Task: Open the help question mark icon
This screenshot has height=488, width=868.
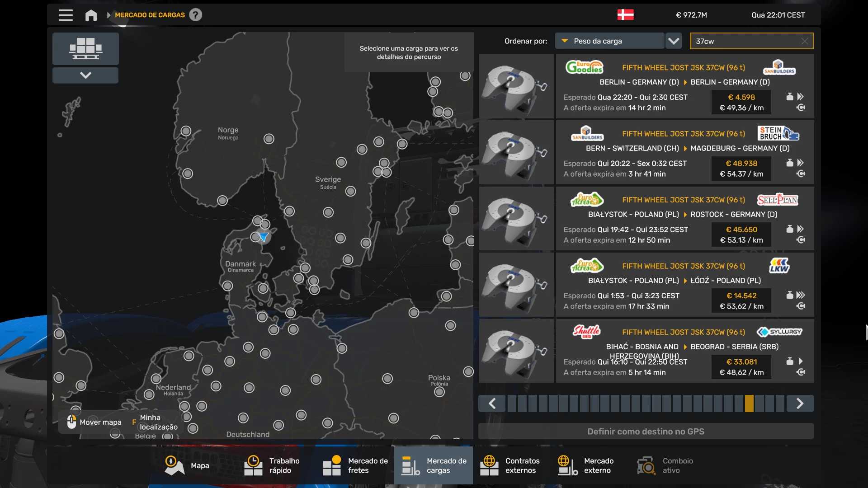Action: pos(195,15)
